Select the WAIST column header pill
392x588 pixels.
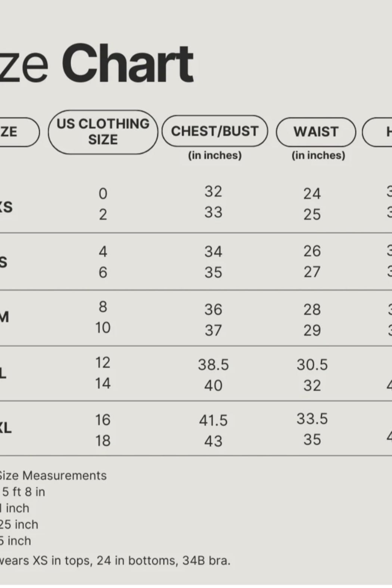(x=316, y=132)
